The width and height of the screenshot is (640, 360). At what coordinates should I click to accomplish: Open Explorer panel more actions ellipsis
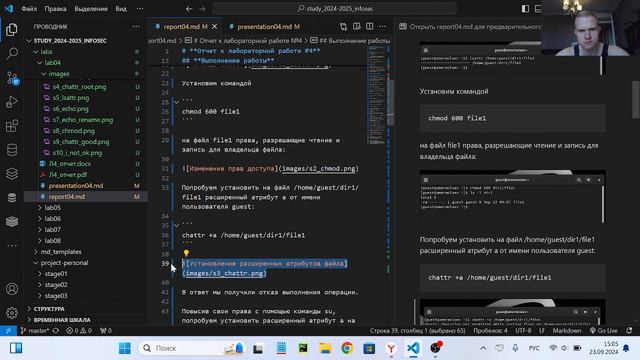136,27
